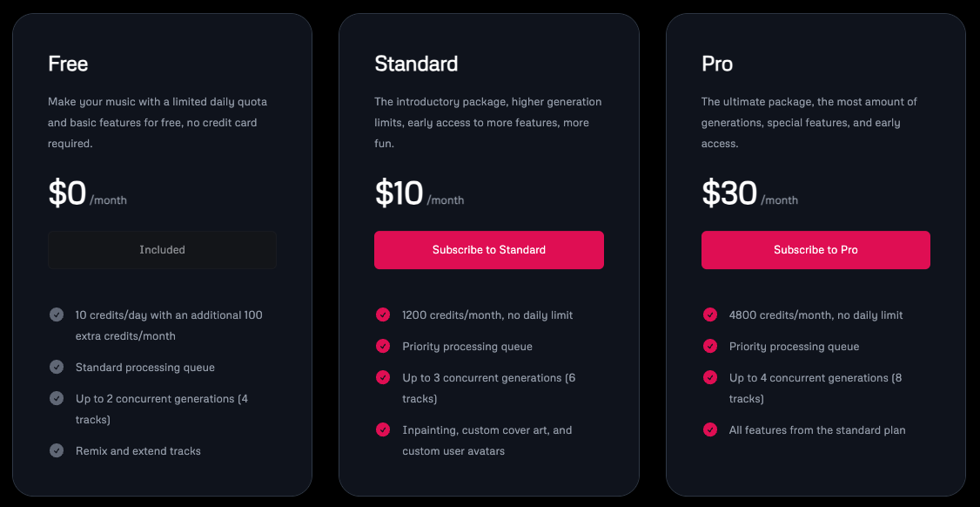Click the Subscribe to Standard button
980x507 pixels.
(x=488, y=250)
